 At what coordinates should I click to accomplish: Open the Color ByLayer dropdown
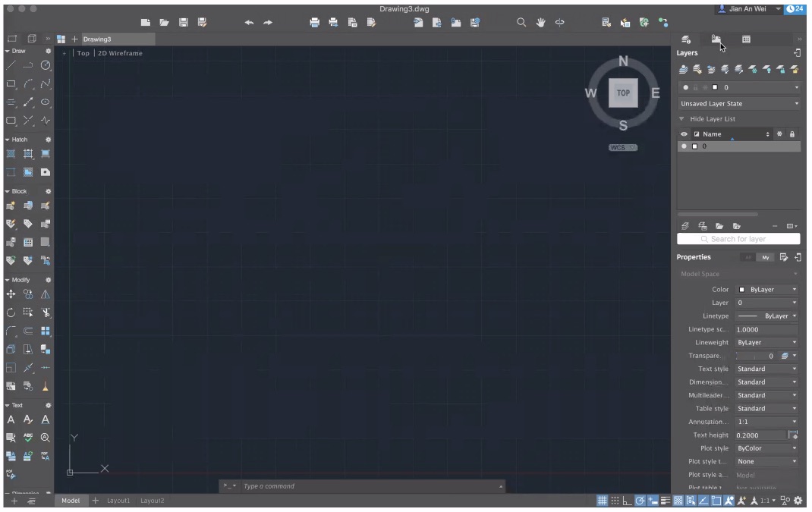(767, 290)
